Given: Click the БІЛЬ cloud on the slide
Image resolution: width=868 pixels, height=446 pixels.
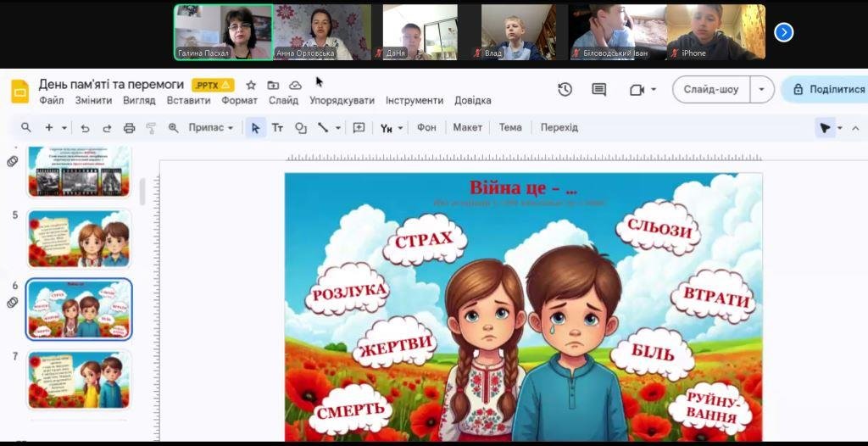Looking at the screenshot, I should tap(652, 353).
